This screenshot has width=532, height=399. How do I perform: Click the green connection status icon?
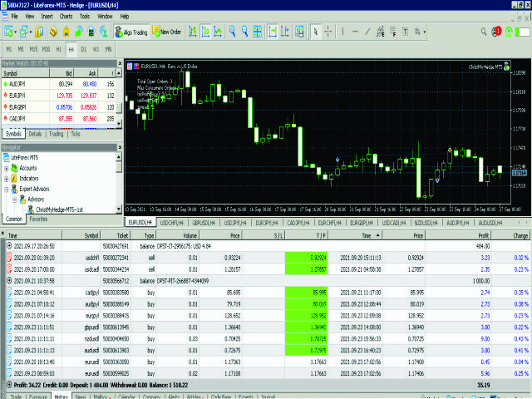pyautogui.click(x=509, y=32)
